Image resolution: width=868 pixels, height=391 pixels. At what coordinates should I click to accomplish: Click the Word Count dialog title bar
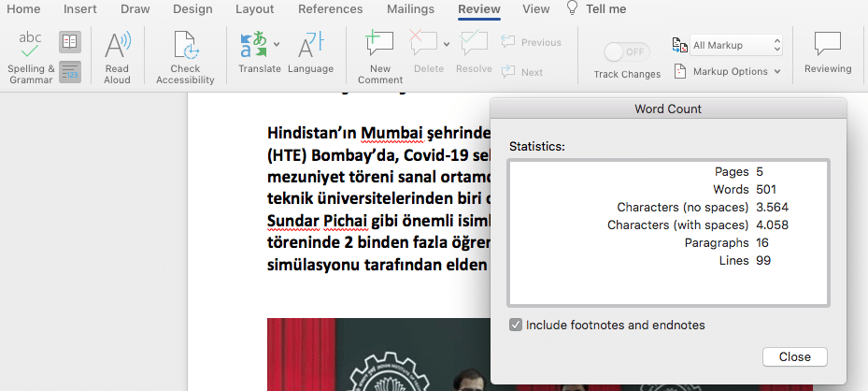pyautogui.click(x=668, y=109)
